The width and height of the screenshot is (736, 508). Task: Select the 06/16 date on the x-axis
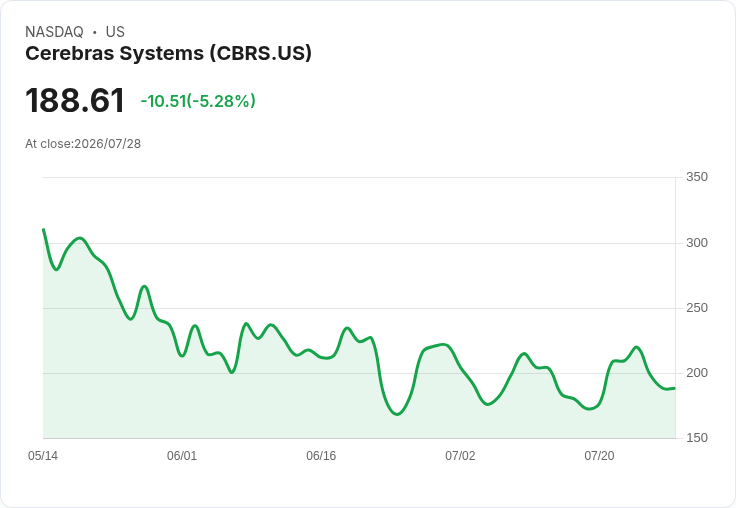[321, 455]
